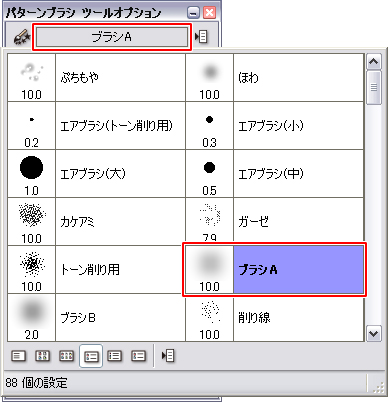
Task: Click the ブラシB blurred preview thumbnail
Action: pyautogui.click(x=32, y=312)
